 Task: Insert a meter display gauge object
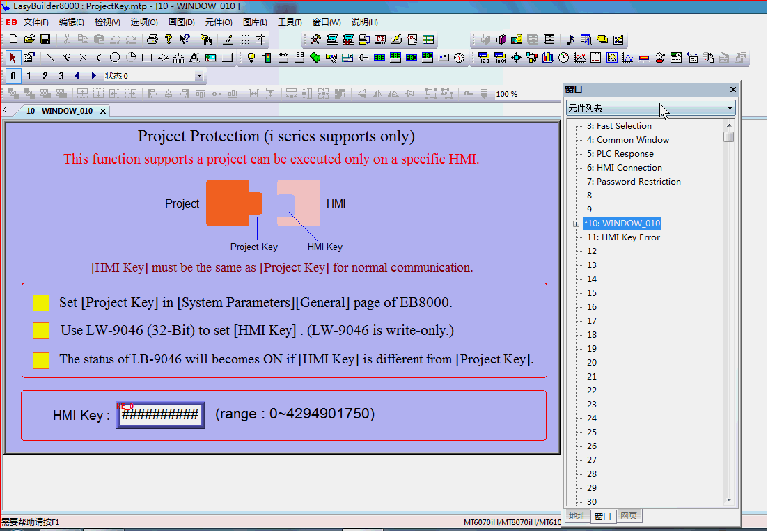pyautogui.click(x=563, y=58)
